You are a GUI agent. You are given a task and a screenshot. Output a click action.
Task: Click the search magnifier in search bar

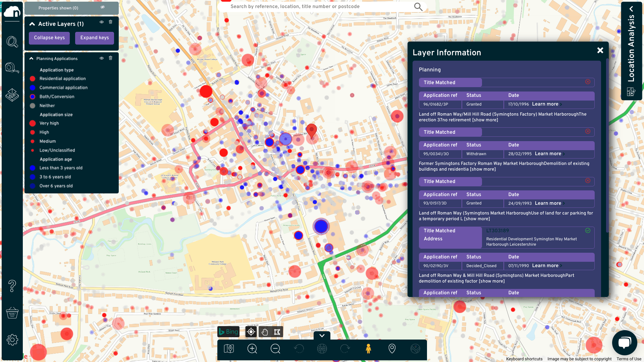click(418, 7)
